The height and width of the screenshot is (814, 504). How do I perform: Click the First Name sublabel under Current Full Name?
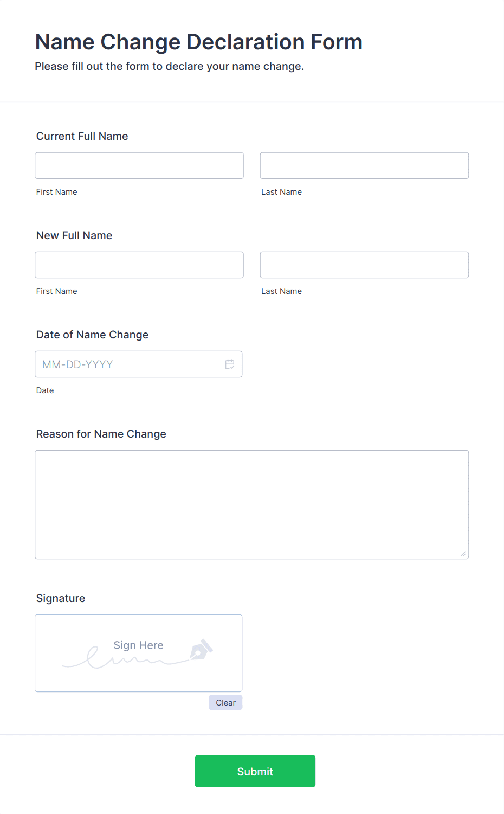[56, 191]
